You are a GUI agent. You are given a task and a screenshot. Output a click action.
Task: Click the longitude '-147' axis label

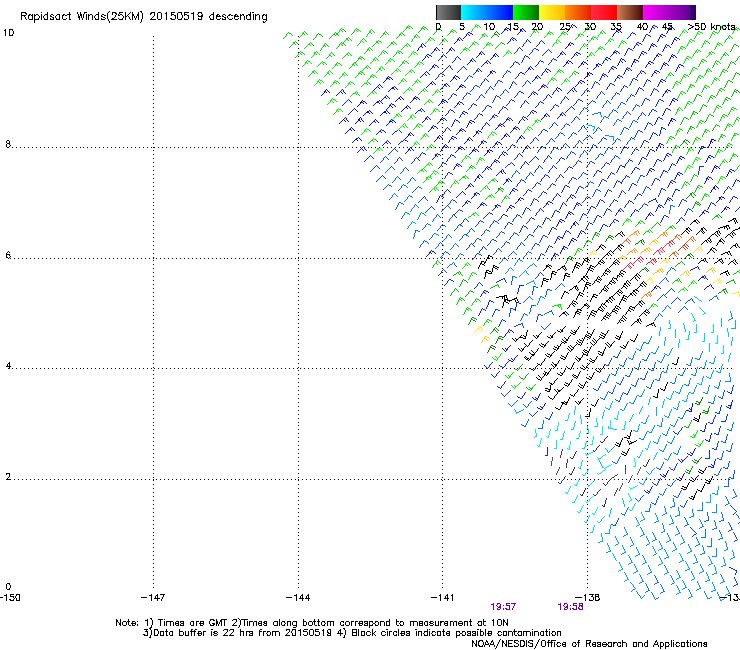[x=153, y=598]
